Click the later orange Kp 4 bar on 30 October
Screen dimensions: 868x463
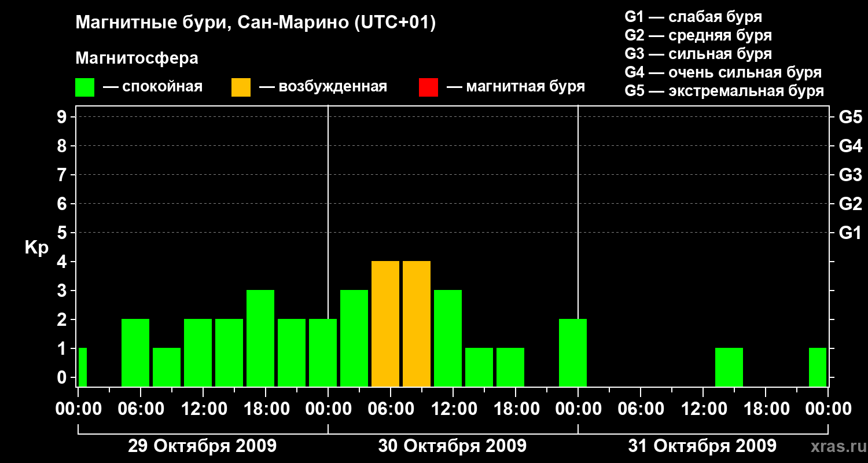point(417,324)
